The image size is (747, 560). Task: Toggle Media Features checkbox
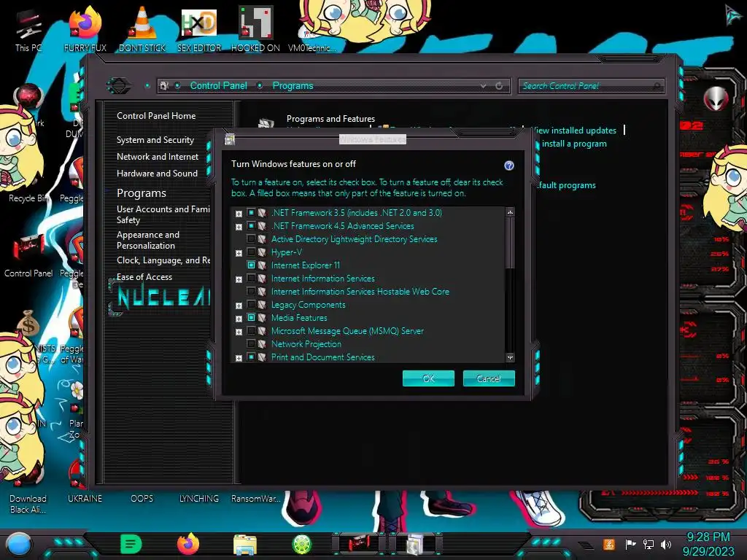(x=251, y=318)
